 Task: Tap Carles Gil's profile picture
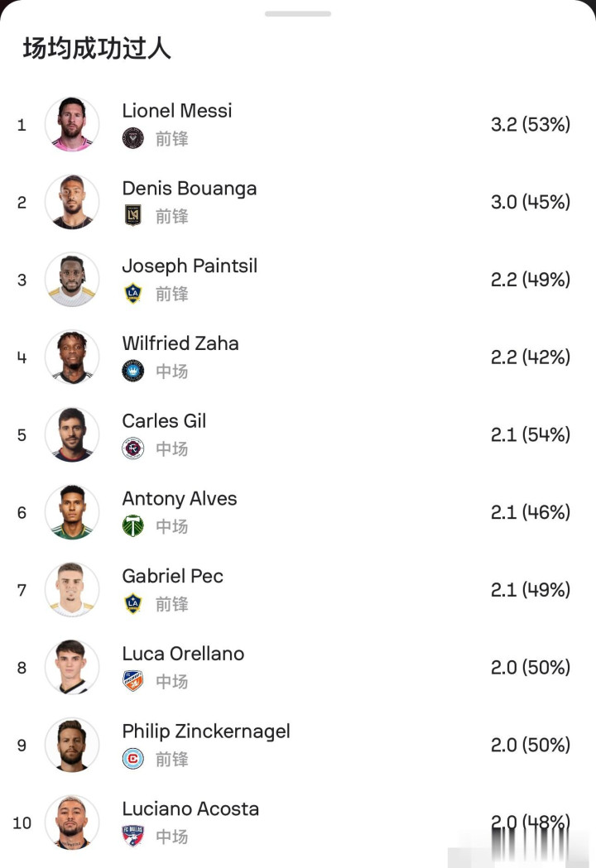[72, 434]
